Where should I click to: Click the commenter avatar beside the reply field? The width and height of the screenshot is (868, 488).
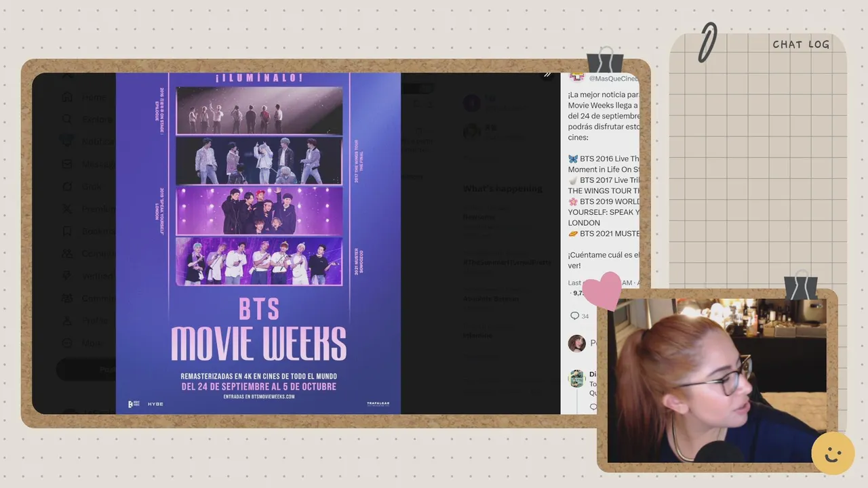tap(577, 343)
